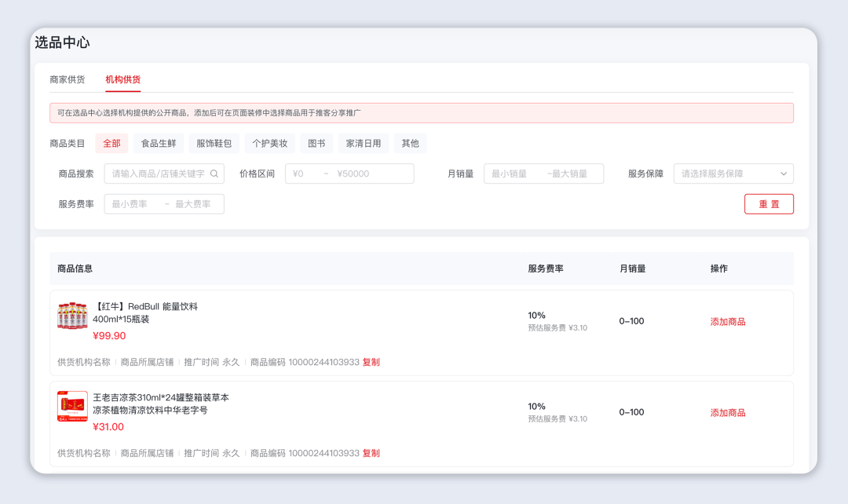Open the 服务保障 dropdown arrow
This screenshot has height=504, width=848.
tap(783, 174)
